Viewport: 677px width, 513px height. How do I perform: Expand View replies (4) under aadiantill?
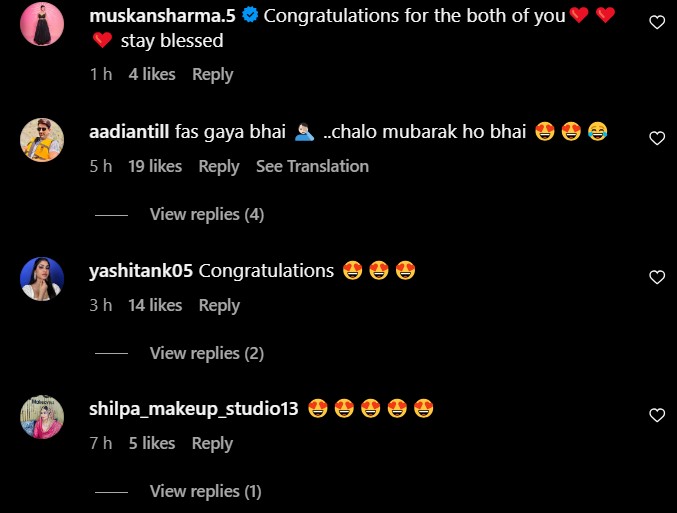pos(207,214)
